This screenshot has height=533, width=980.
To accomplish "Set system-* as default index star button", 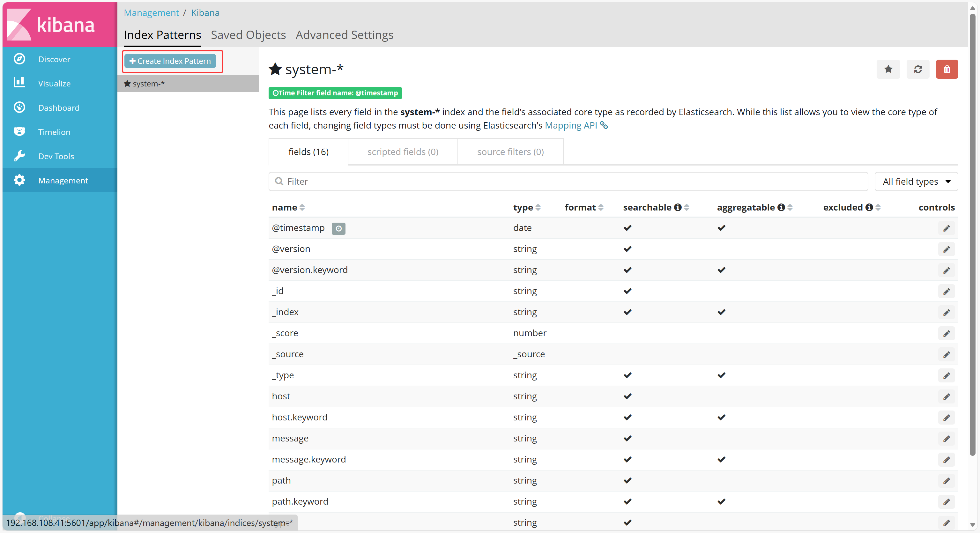I will [x=888, y=69].
